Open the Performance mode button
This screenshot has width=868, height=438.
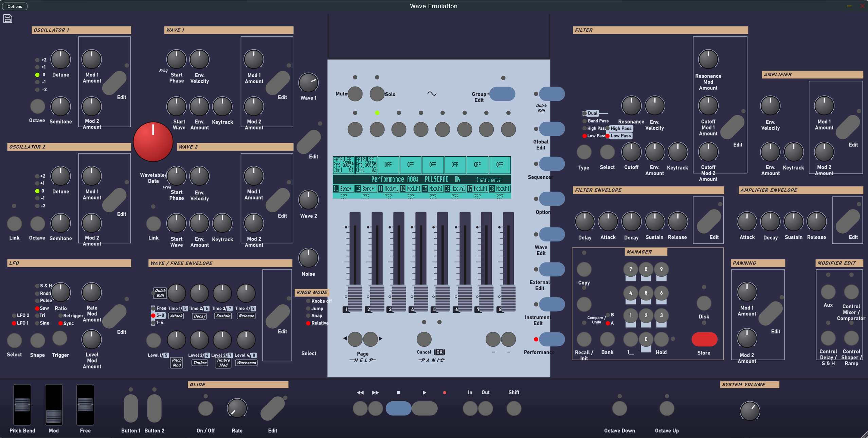pyautogui.click(x=552, y=339)
